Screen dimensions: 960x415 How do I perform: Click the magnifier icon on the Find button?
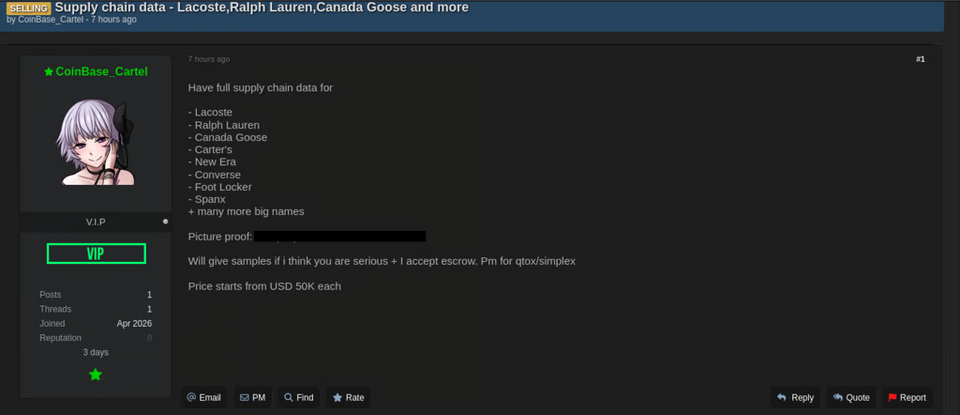[x=288, y=398]
